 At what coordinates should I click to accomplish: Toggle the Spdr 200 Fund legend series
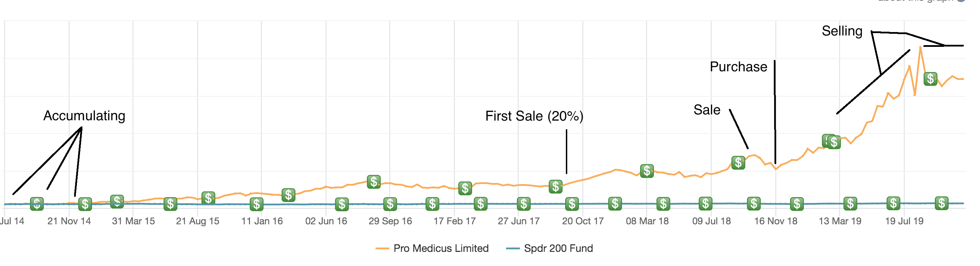click(558, 248)
